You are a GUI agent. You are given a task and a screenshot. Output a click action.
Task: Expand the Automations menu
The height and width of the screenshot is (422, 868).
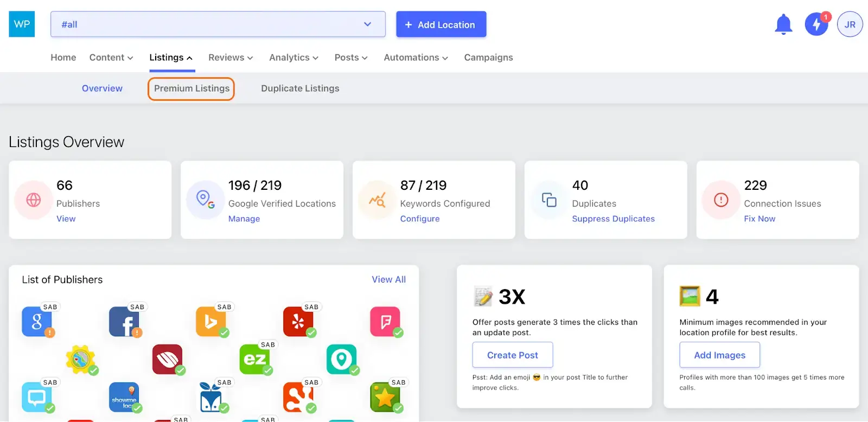416,57
